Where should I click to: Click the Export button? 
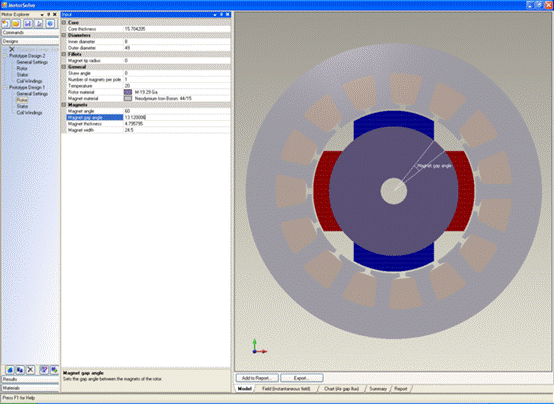tap(302, 378)
